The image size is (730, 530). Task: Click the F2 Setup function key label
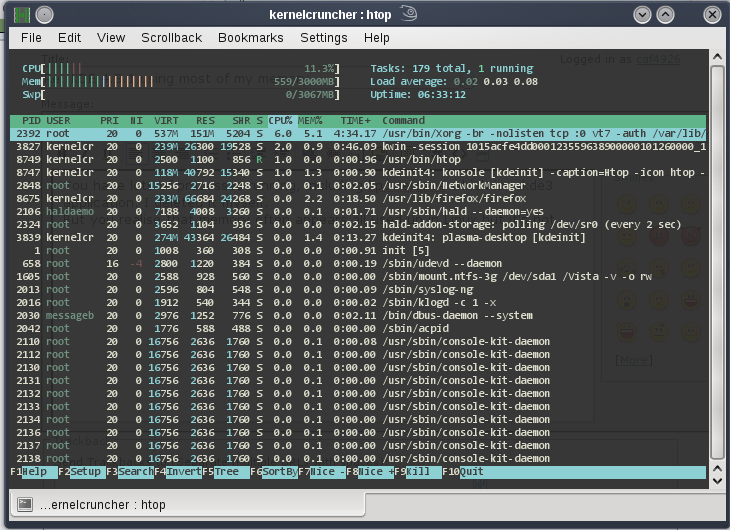pyautogui.click(x=82, y=472)
